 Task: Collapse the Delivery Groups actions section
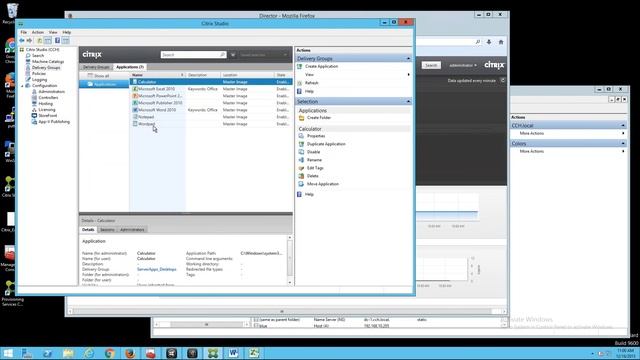[408, 59]
